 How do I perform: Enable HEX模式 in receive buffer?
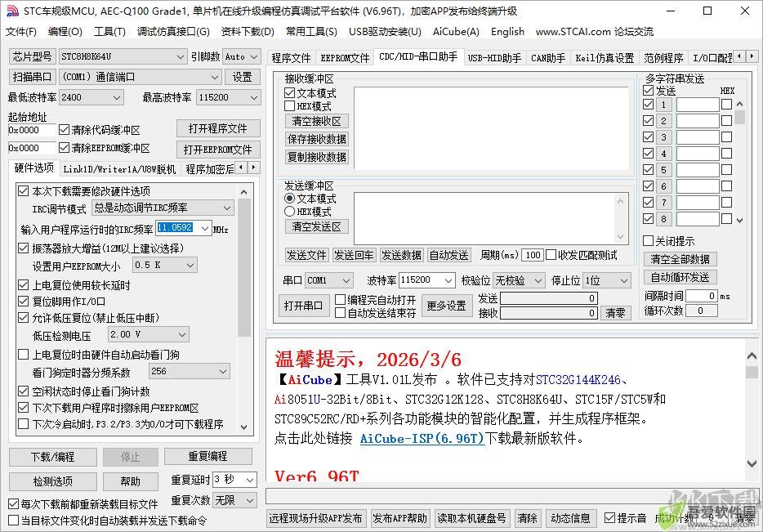coord(289,106)
